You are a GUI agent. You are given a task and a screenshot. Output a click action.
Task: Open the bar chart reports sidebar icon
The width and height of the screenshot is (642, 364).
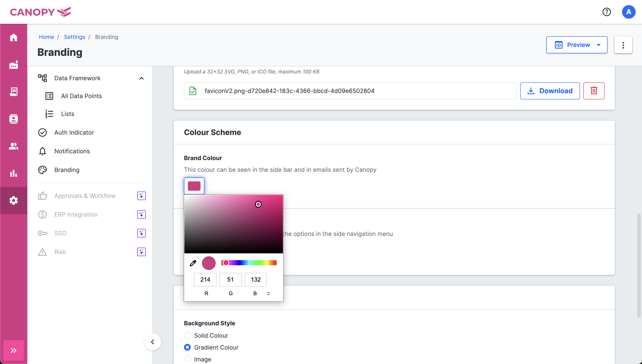click(14, 173)
